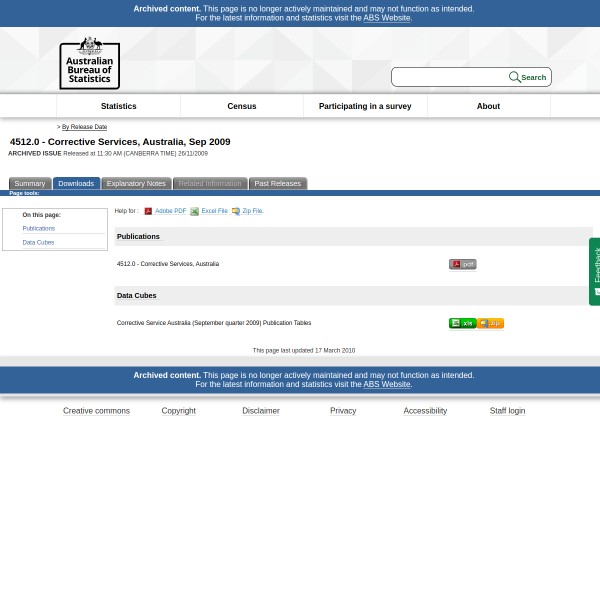Click the Australian Bureau of Statistics logo
600x600 pixels.
89,62
